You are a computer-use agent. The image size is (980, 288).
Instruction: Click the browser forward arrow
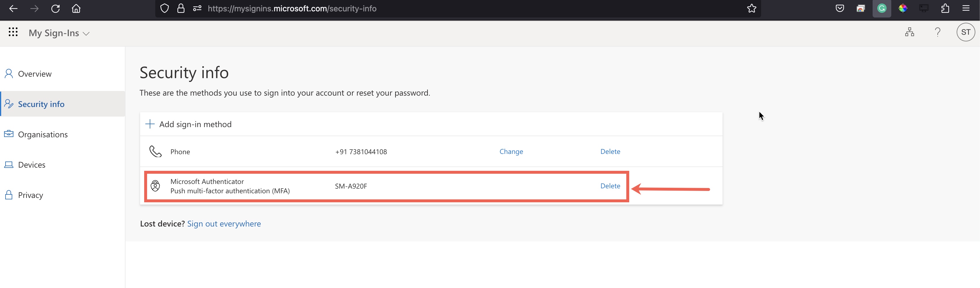point(34,8)
